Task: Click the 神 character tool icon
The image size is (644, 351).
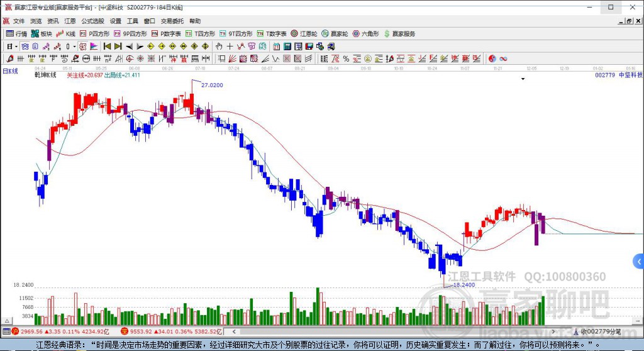Action: [x=174, y=58]
